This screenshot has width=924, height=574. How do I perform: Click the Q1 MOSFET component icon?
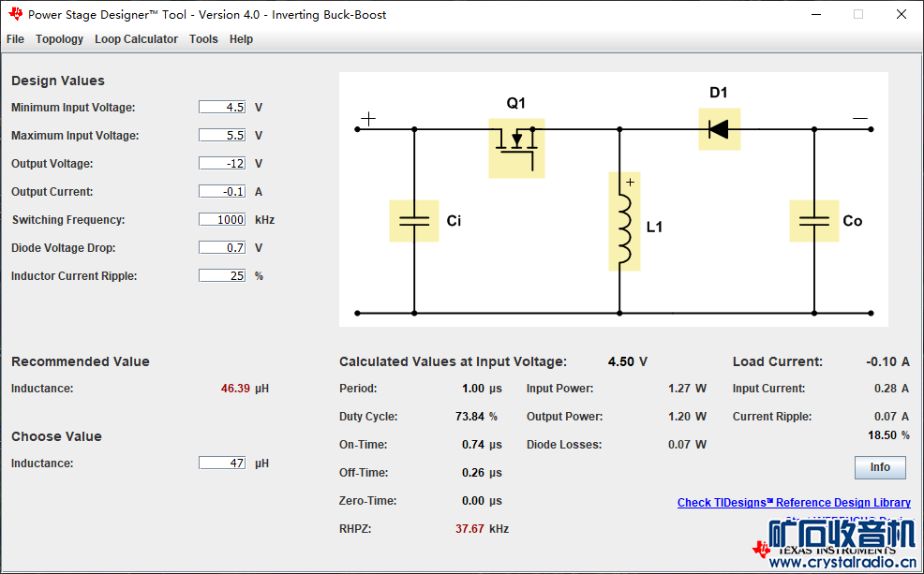coord(516,148)
